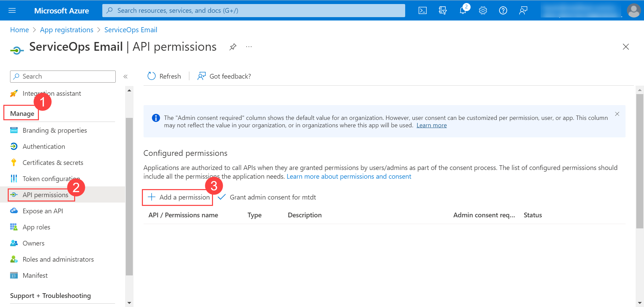Pin the API permissions blade

[233, 47]
